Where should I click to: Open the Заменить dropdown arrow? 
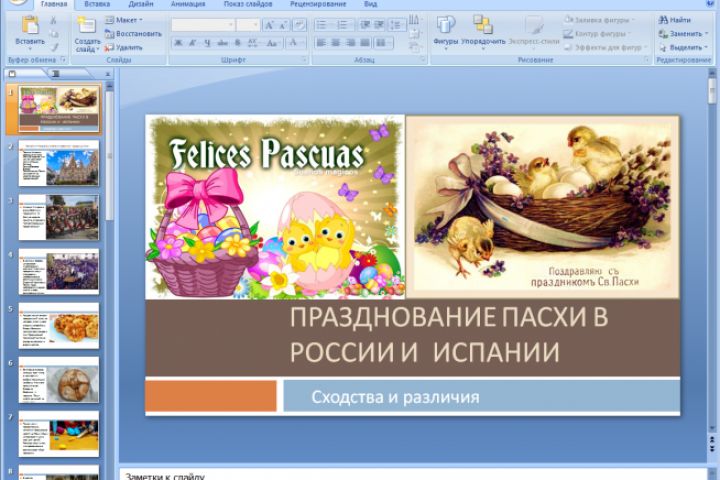[706, 34]
